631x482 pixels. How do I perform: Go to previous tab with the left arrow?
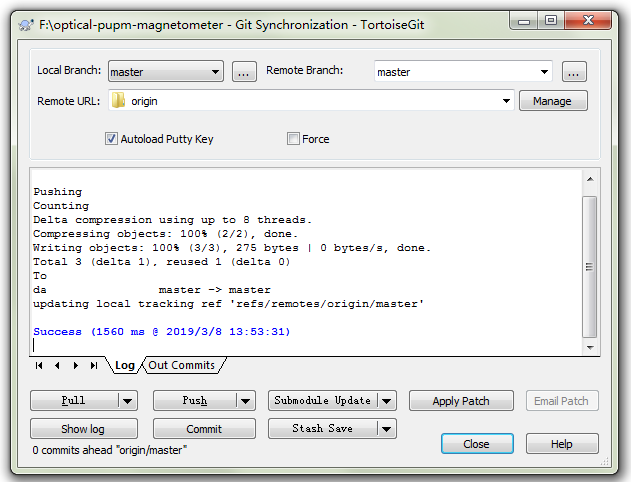tap(57, 365)
